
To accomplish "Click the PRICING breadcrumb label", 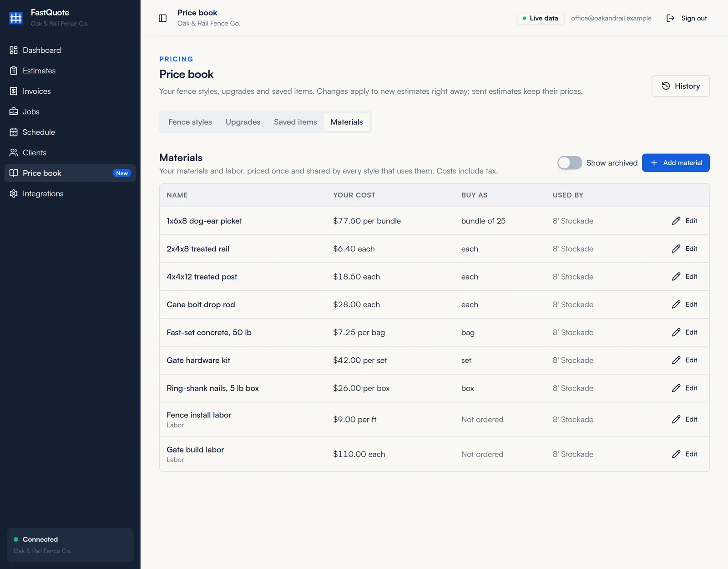I will (x=176, y=59).
